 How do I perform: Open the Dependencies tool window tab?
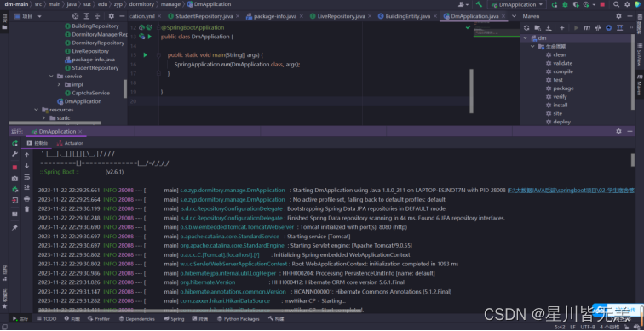(x=137, y=319)
